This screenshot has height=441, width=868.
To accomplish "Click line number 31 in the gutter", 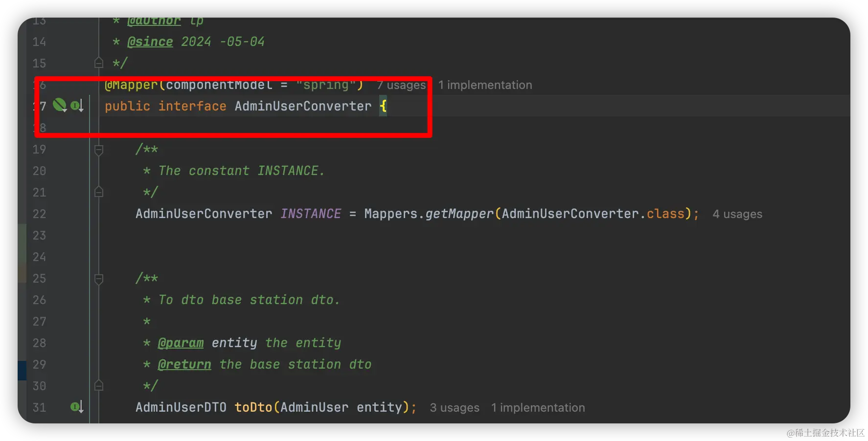I will click(x=39, y=407).
